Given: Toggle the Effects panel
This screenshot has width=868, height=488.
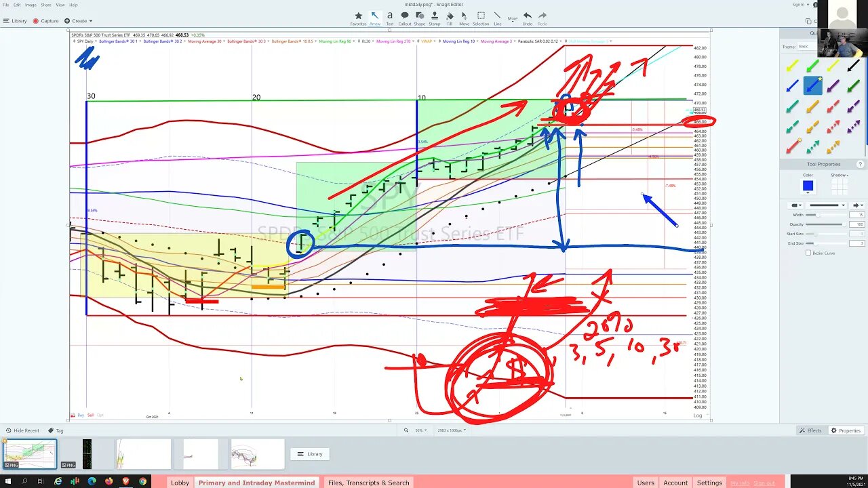Looking at the screenshot, I should pos(810,430).
